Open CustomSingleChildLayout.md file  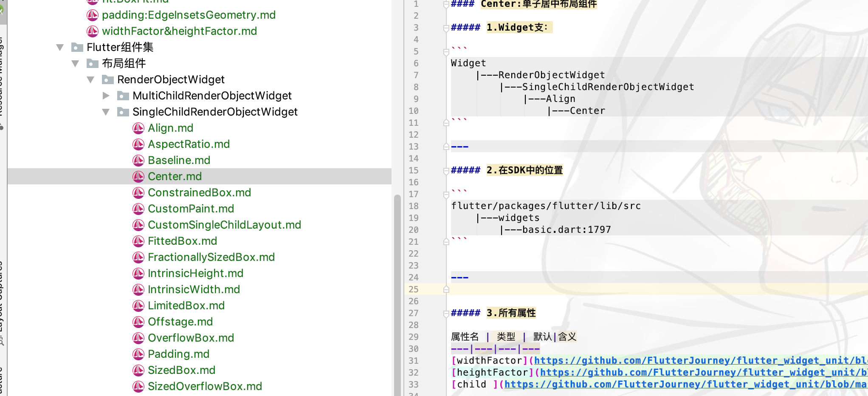click(x=224, y=225)
